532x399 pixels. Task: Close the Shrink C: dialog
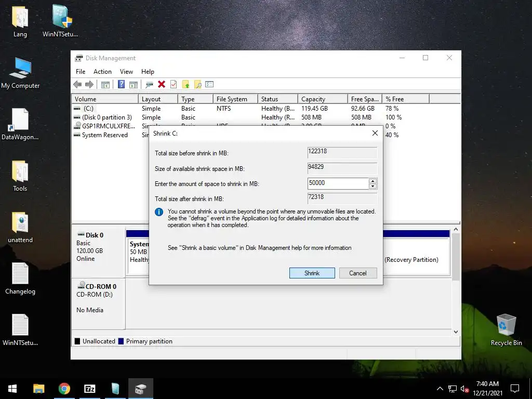tap(375, 133)
